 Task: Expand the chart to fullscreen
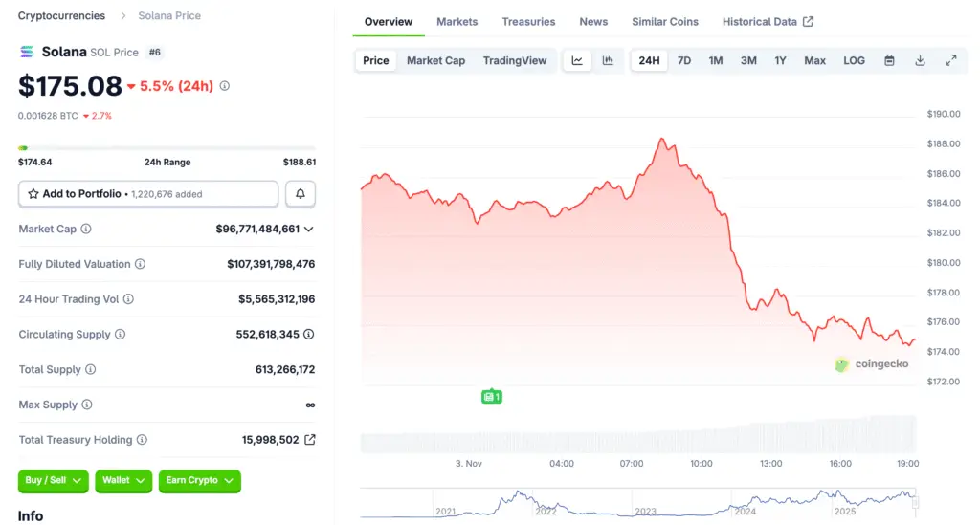(x=950, y=61)
